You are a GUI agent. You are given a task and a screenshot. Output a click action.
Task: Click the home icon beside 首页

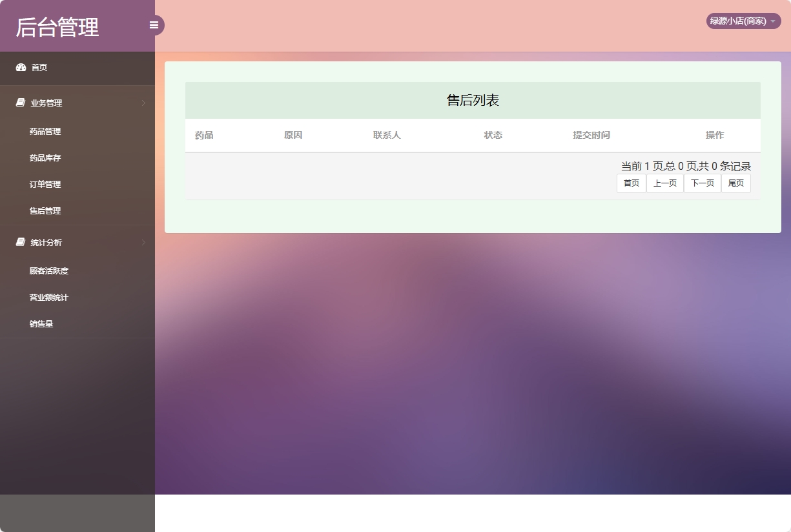click(19, 67)
